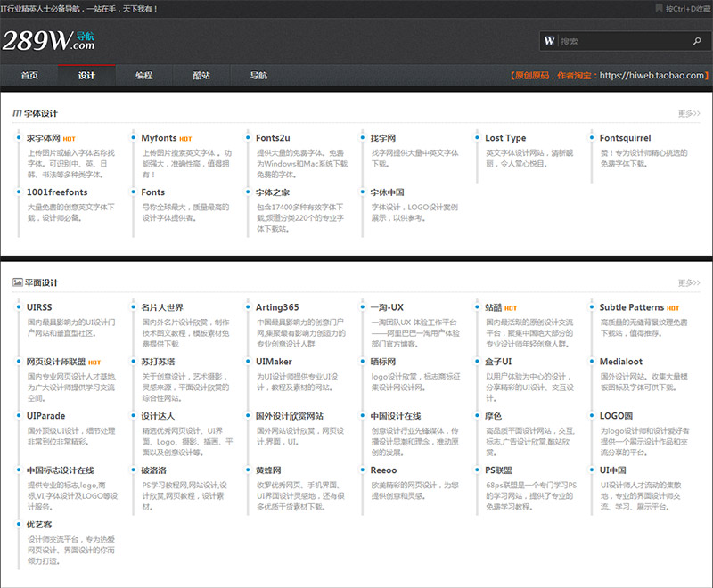Screen dimensions: 713x588
Task: Open the 摩色 link
Action: coord(493,416)
